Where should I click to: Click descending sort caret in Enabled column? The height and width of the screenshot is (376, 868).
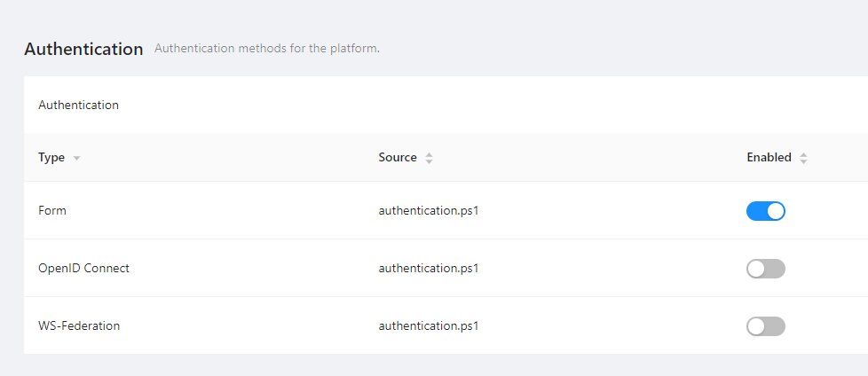click(803, 161)
